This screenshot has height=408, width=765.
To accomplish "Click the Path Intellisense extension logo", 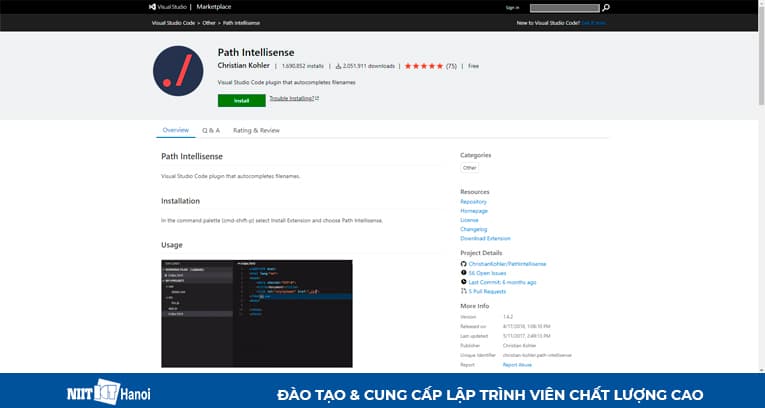I will [178, 71].
